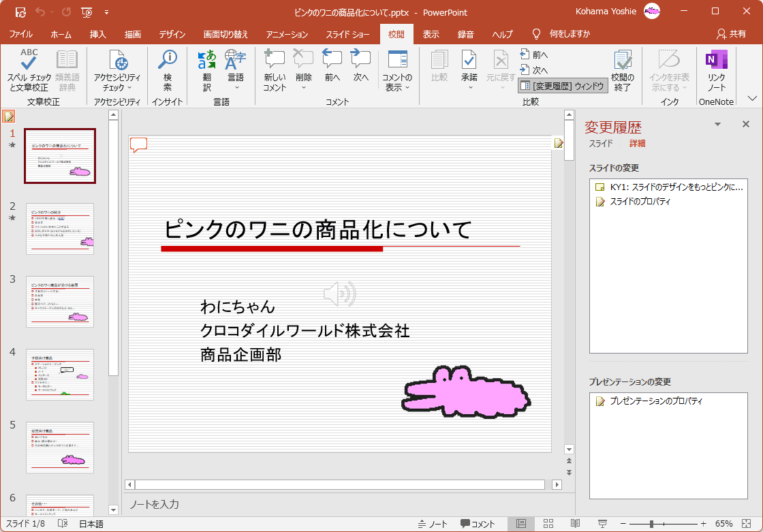Viewport: 763px width, 532px height.
Task: Open the コメントの表示 dropdown menu
Action: click(397, 82)
